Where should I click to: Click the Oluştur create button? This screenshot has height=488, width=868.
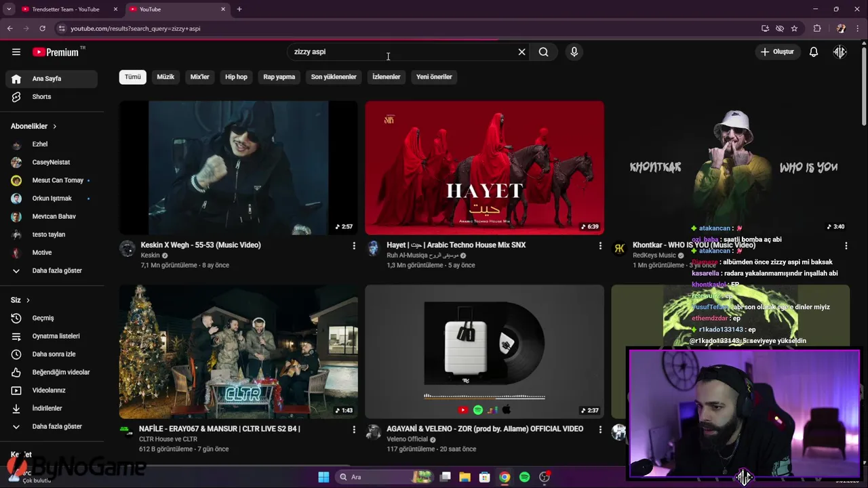(777, 52)
